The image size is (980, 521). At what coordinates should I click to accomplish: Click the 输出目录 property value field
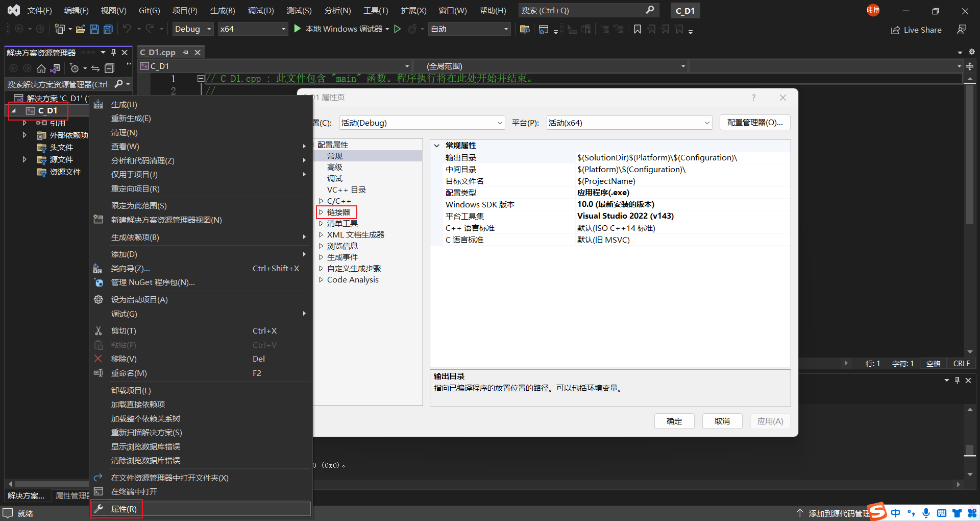coord(683,157)
